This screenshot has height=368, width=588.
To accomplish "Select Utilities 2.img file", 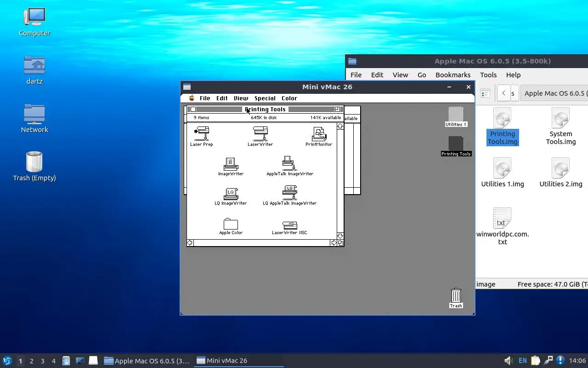I will point(561,172).
